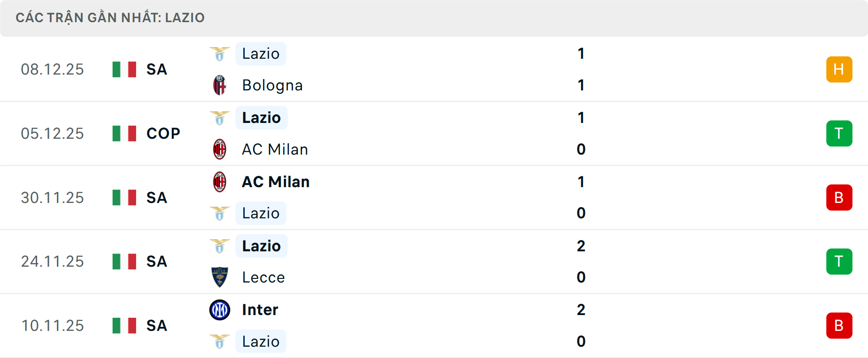Image resolution: width=868 pixels, height=358 pixels.
Task: Click Lazio crest in the 10.11.25 match
Action: tap(220, 341)
